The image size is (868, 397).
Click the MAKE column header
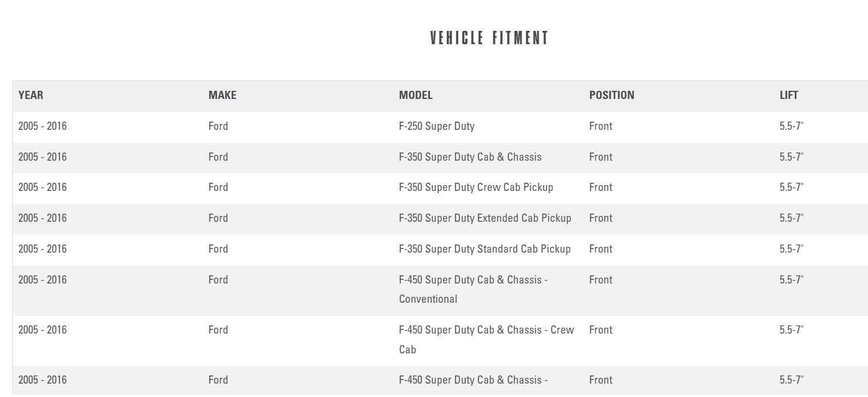pos(223,95)
